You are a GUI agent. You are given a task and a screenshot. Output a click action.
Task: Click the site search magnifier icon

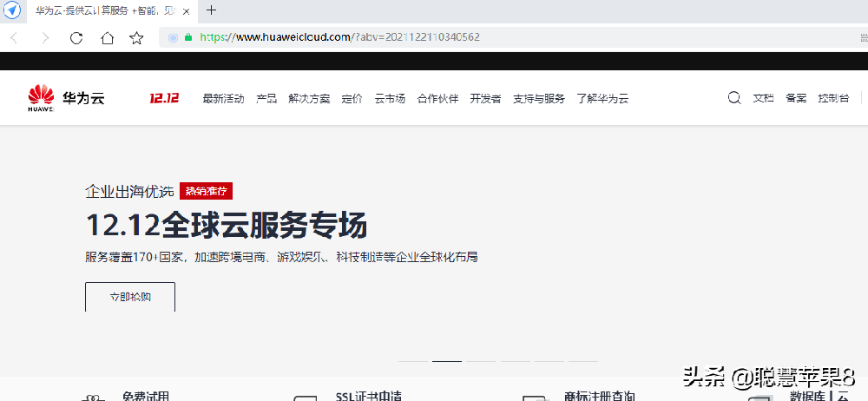click(734, 99)
